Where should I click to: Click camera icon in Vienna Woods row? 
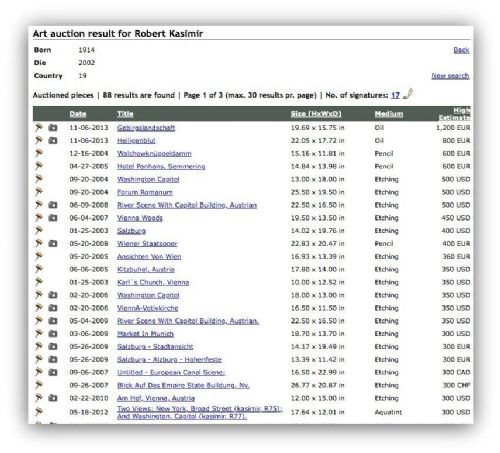pyautogui.click(x=53, y=218)
